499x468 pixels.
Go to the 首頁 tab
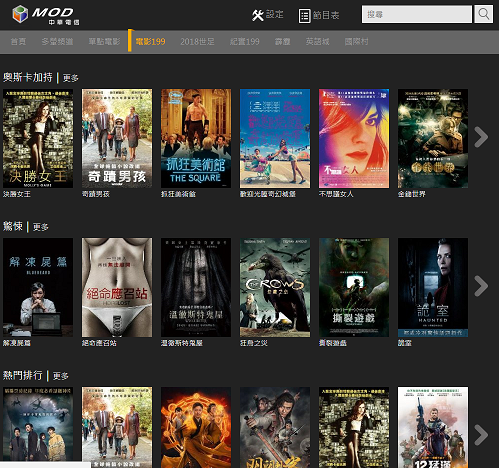tap(18, 42)
